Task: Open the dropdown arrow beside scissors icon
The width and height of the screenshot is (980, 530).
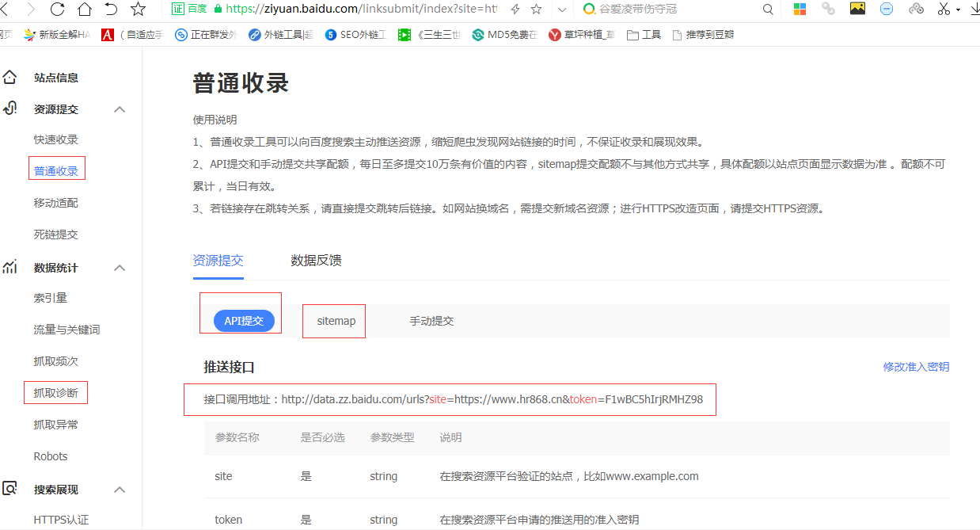Action: click(x=959, y=10)
